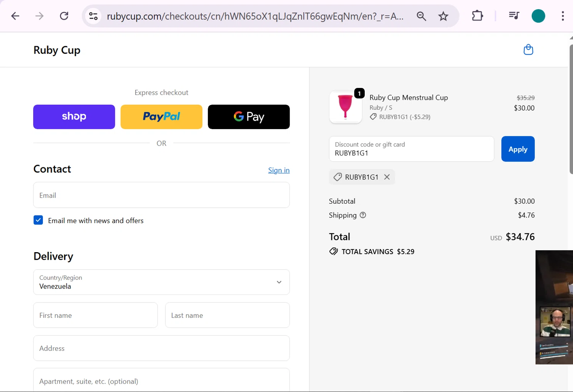Click the Express checkout label
This screenshot has height=392, width=573.
(x=161, y=92)
